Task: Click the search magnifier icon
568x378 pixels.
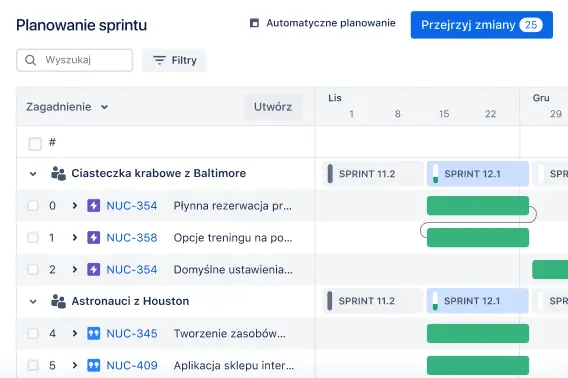Action: 30,60
